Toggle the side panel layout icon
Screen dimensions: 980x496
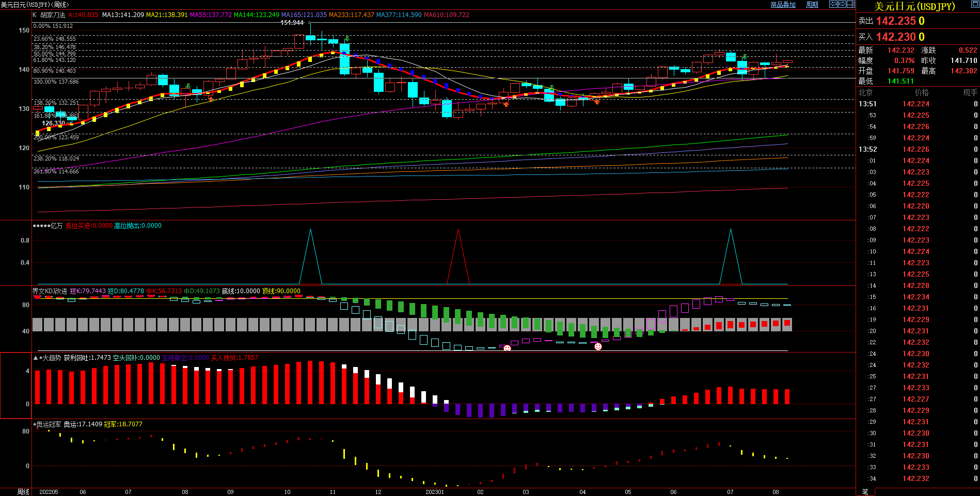point(850,4)
